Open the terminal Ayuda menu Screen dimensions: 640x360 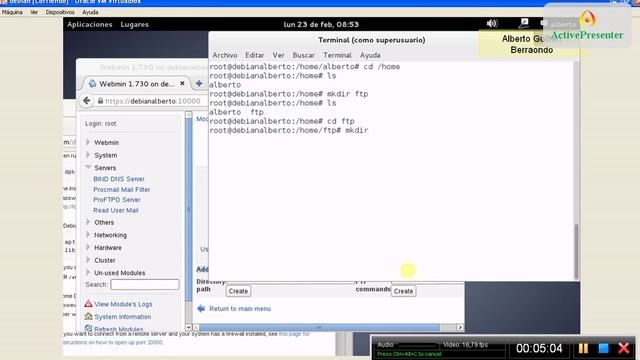pos(370,55)
